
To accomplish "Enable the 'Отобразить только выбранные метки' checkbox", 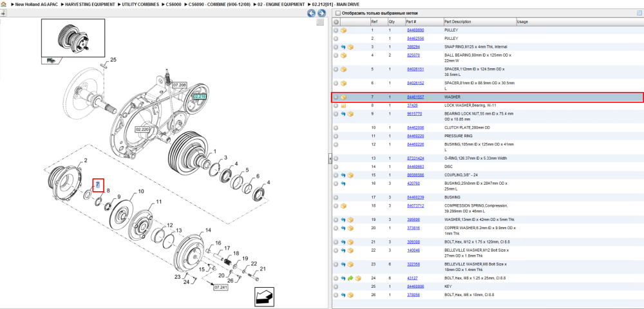I will (338, 13).
